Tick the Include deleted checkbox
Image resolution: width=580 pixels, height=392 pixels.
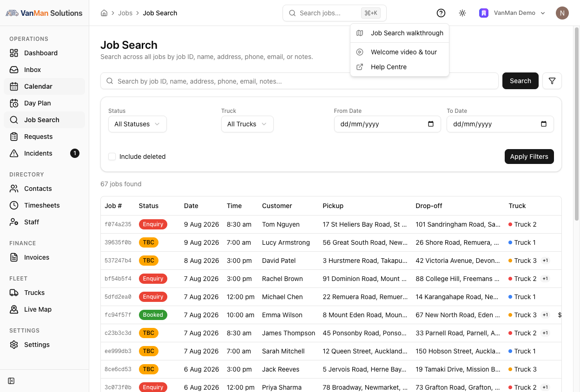coord(112,157)
